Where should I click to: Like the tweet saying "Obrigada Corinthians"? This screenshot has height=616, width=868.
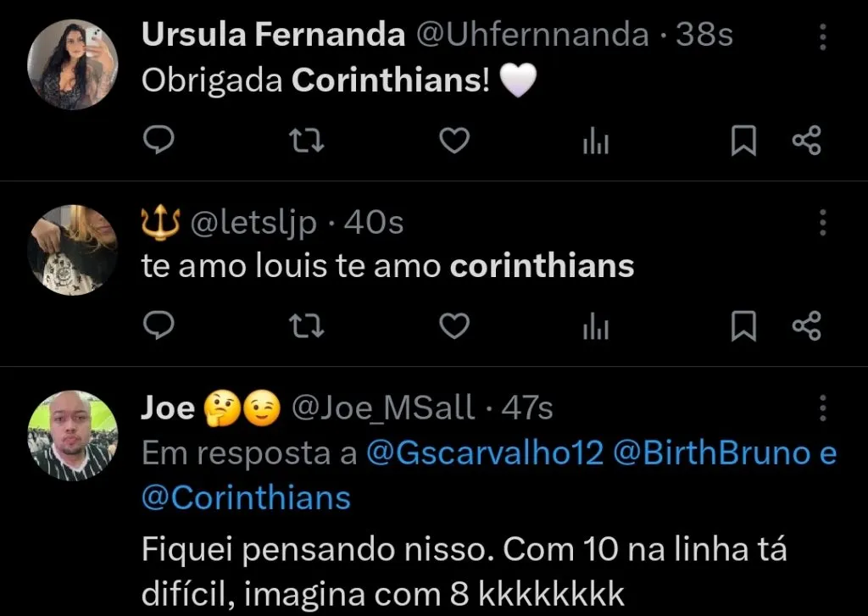tap(454, 141)
